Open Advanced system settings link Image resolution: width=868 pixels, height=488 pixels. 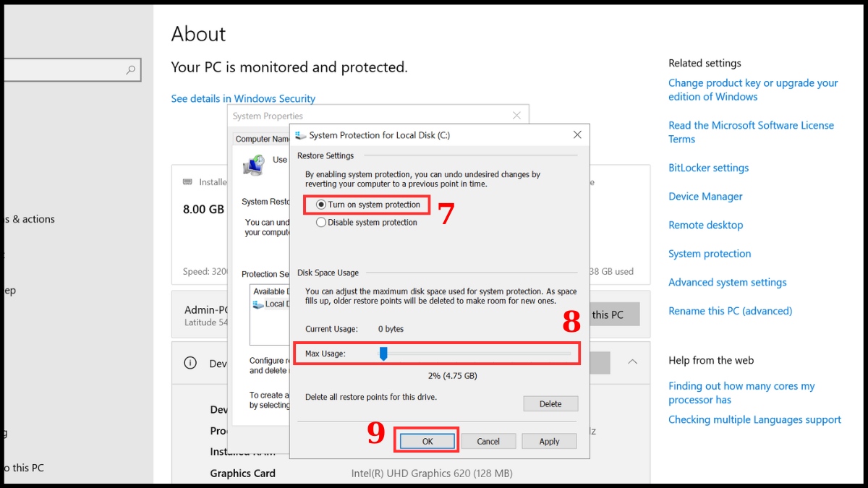point(727,283)
